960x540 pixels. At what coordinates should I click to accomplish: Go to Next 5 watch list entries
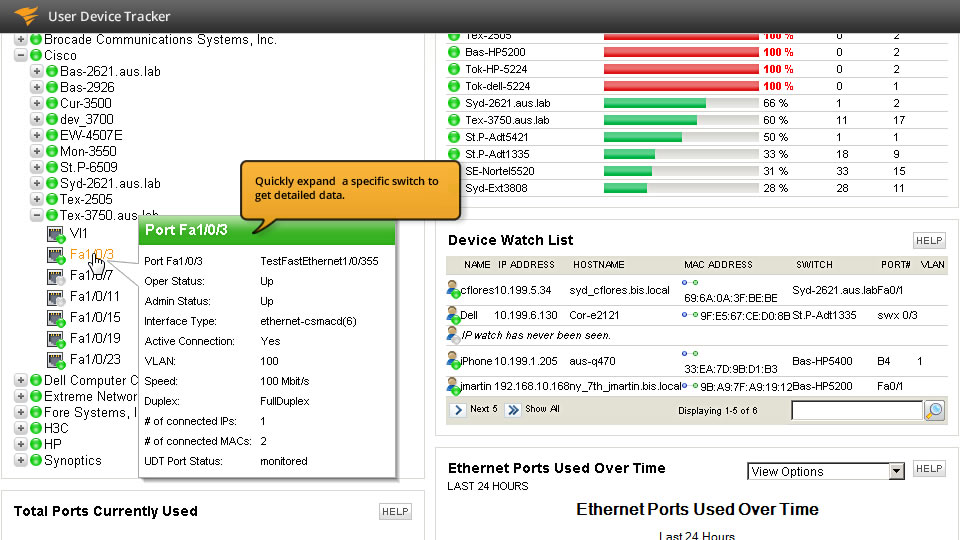point(474,410)
